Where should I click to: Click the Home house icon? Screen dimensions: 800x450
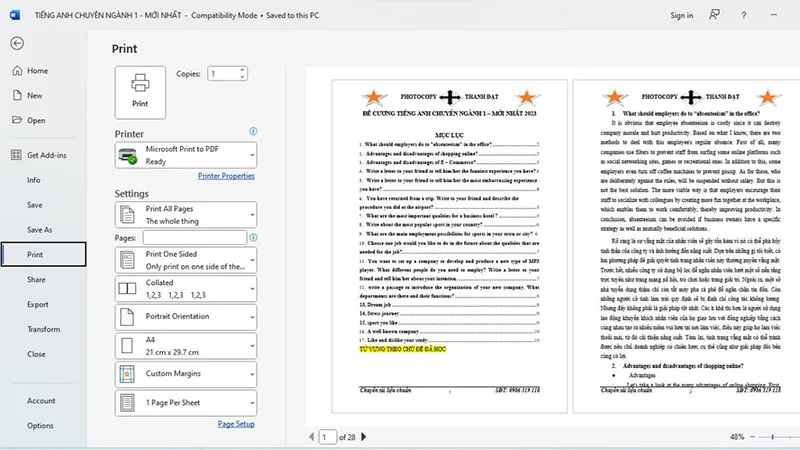click(x=17, y=70)
